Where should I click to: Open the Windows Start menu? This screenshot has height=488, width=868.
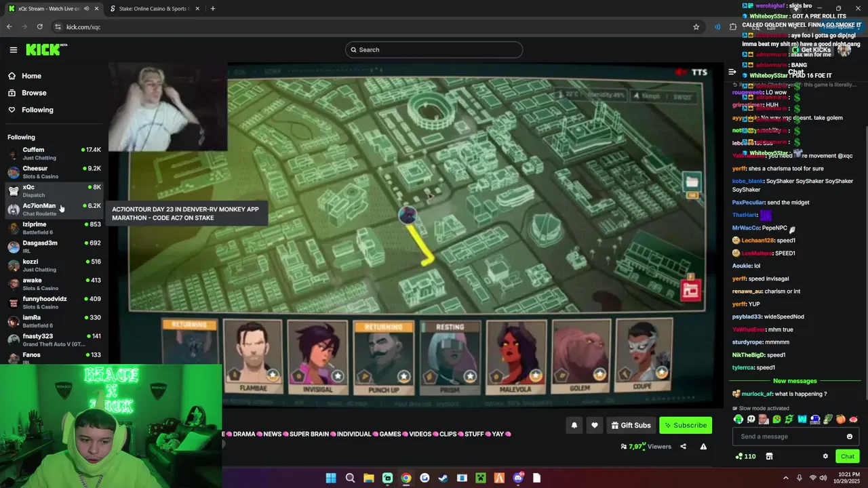click(331, 478)
